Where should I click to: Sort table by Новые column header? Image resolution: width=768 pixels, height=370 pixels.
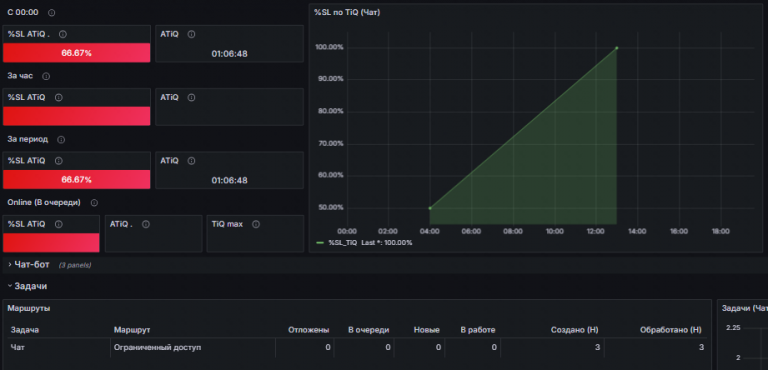click(x=427, y=330)
